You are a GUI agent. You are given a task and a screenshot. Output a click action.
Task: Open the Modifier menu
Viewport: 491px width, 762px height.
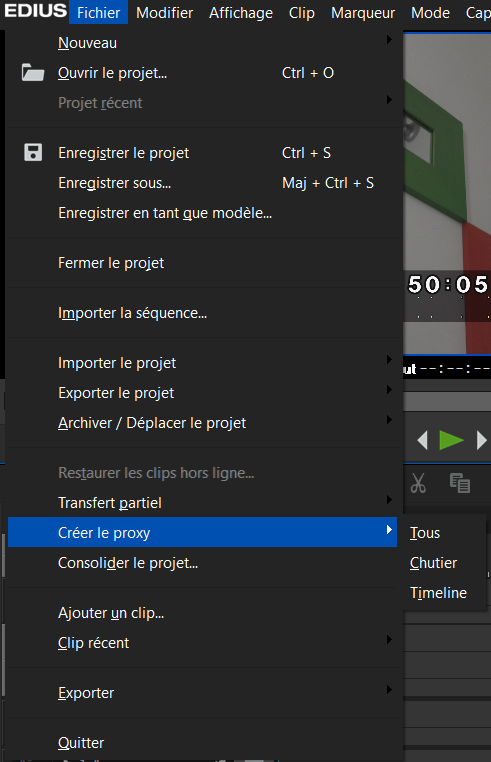click(164, 13)
